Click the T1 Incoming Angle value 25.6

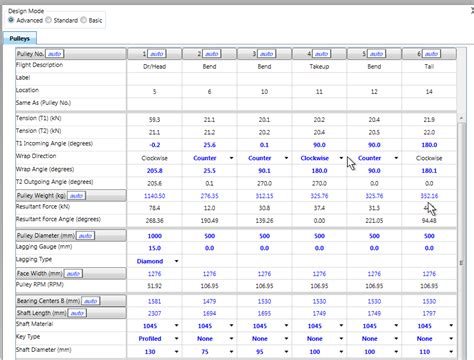210,145
